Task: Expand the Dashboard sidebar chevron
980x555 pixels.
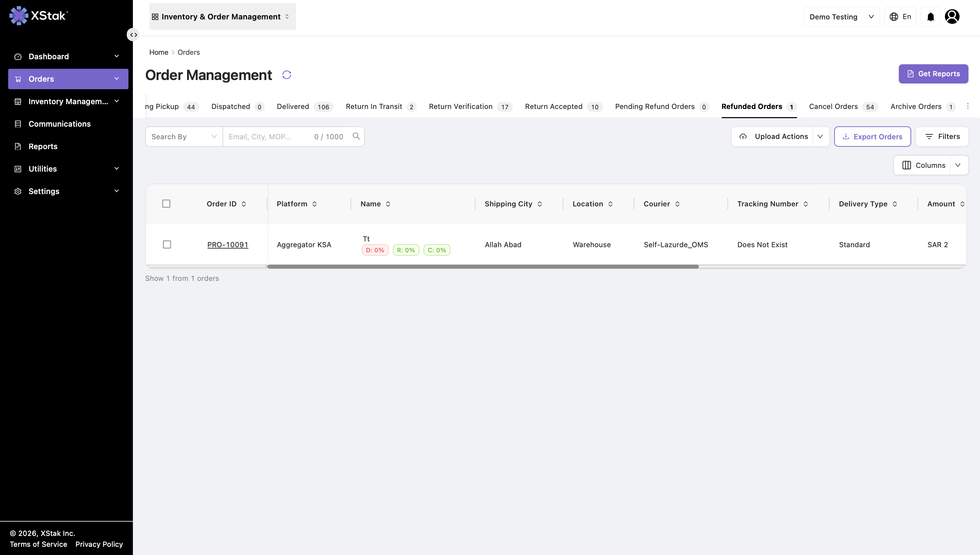Action: click(x=117, y=56)
